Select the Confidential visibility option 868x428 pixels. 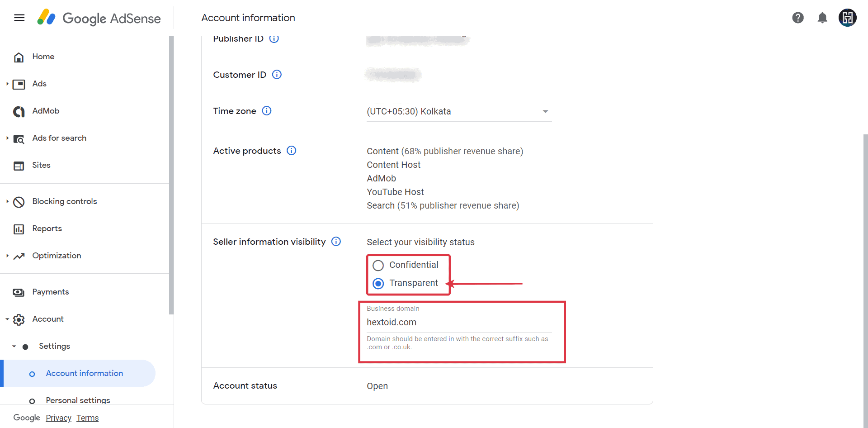tap(378, 265)
